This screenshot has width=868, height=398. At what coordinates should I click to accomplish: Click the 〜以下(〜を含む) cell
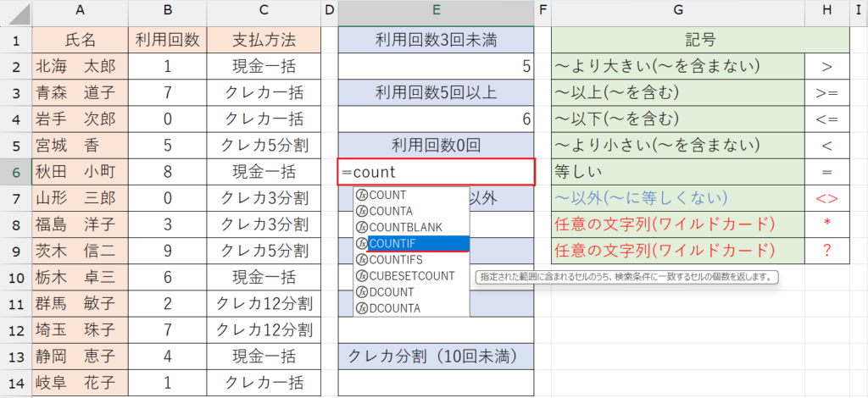678,119
